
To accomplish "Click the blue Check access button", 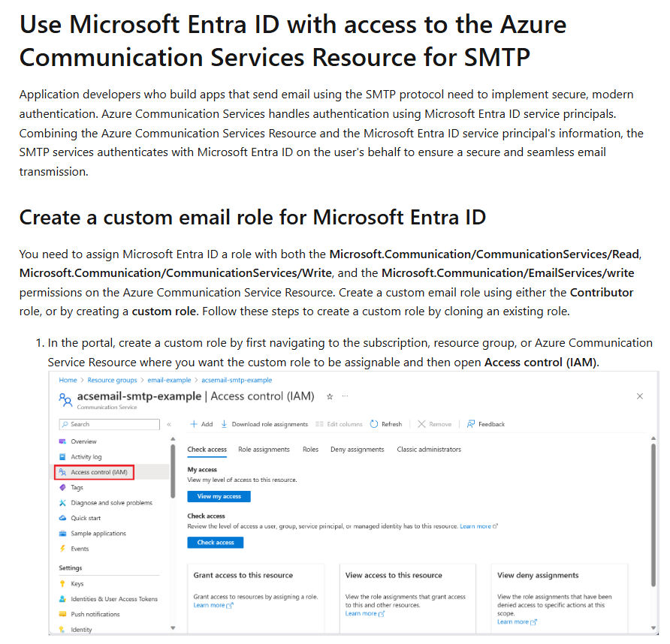I will point(216,542).
